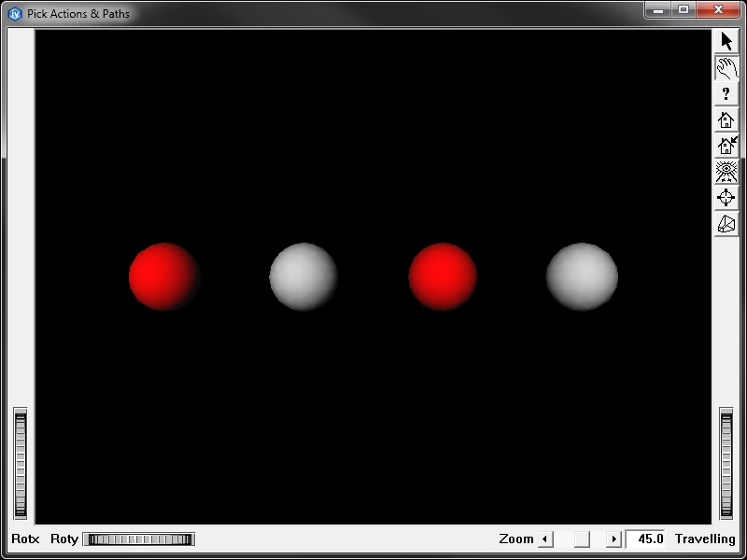Screen dimensions: 747x560
Task: Activate the Seek crosshair target tool
Action: pos(726,198)
